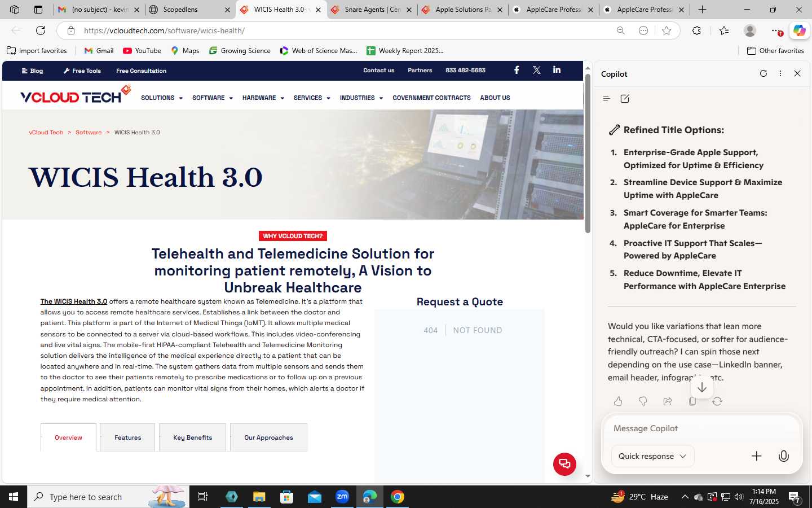
Task: Expand the SERVICES menu
Action: click(x=312, y=98)
